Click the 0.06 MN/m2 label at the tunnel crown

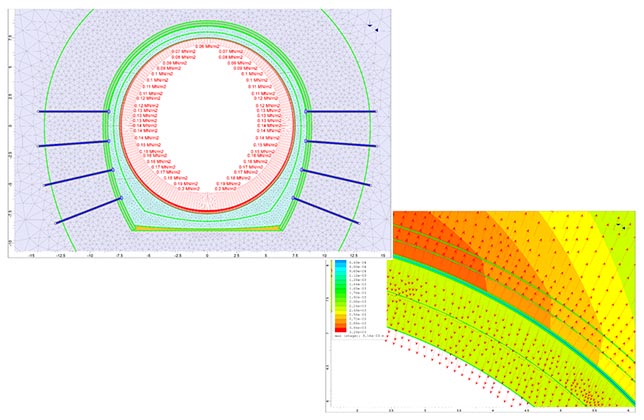pyautogui.click(x=207, y=46)
